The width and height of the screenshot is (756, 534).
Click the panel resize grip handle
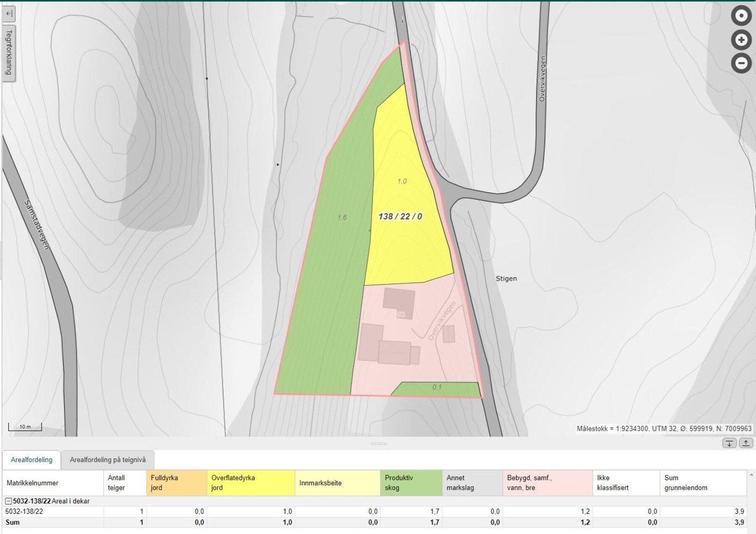coord(378,444)
